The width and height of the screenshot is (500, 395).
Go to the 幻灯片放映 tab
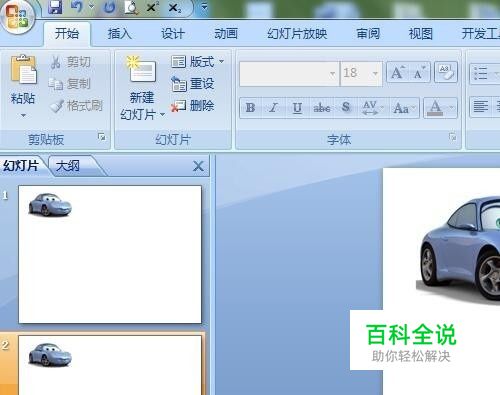pyautogui.click(x=297, y=34)
